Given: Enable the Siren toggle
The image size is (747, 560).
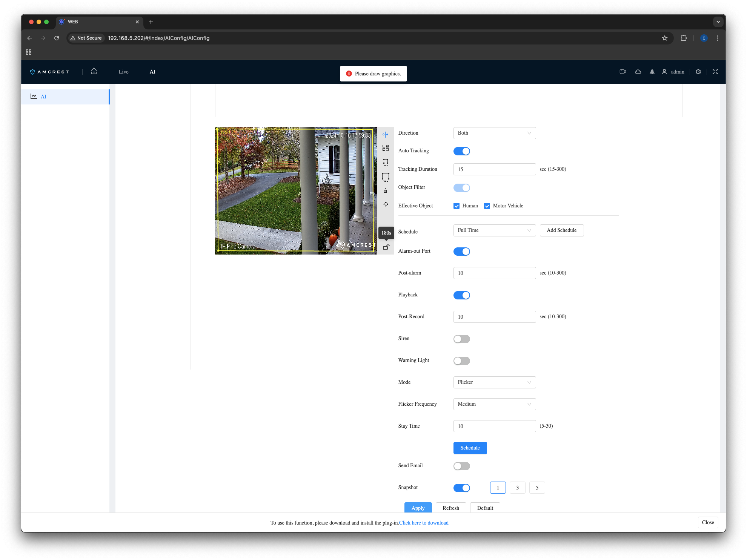Looking at the screenshot, I should pos(462,339).
